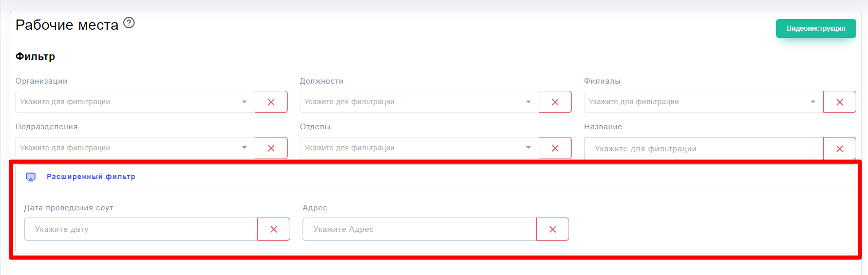868x275 pixels.
Task: Clear the Организации filter with X
Action: pos(271,102)
